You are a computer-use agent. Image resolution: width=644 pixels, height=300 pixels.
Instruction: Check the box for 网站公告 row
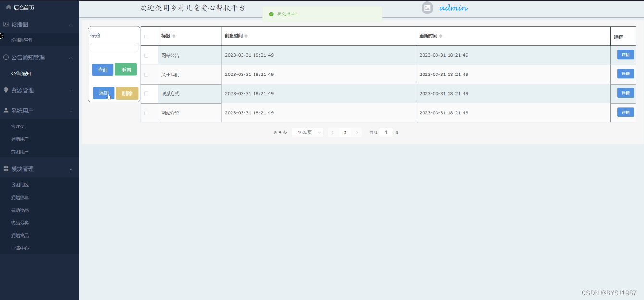point(146,55)
